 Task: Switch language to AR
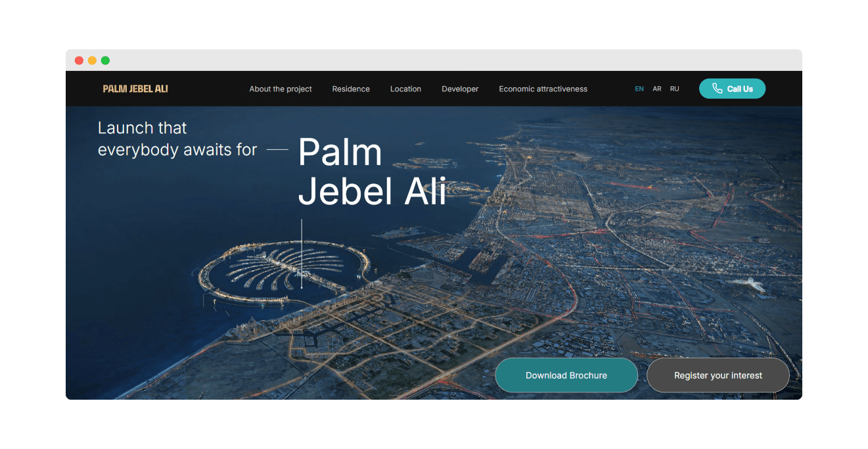[657, 89]
